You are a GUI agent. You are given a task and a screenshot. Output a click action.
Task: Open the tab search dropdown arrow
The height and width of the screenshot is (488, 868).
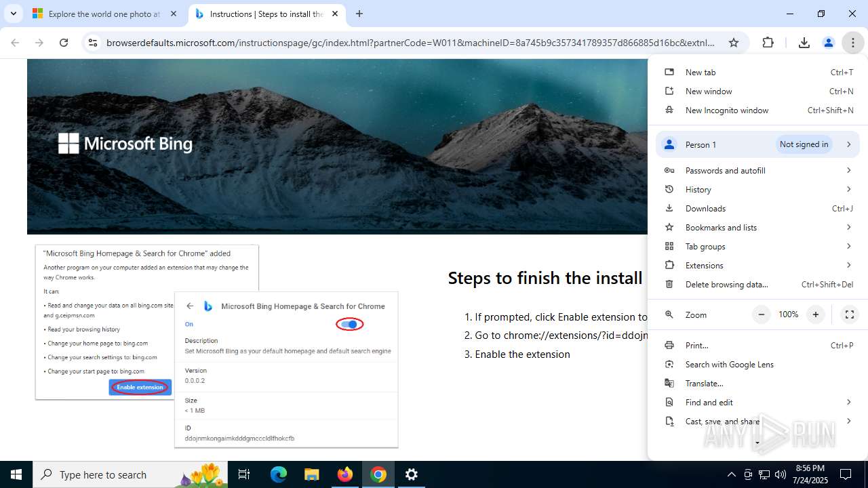(x=13, y=14)
